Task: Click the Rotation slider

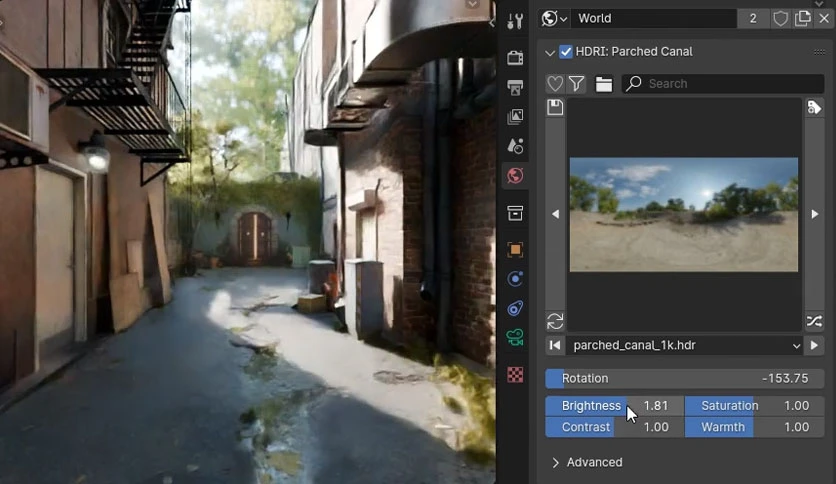Action: coord(685,378)
